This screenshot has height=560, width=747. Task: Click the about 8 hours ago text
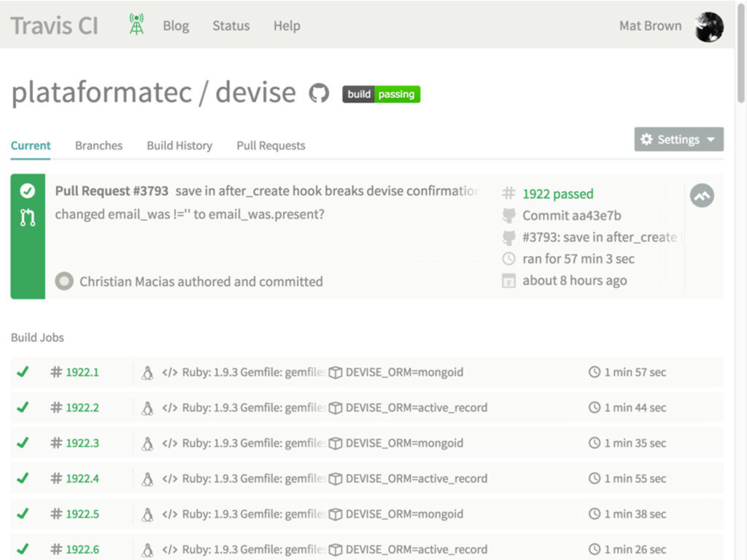click(x=575, y=281)
